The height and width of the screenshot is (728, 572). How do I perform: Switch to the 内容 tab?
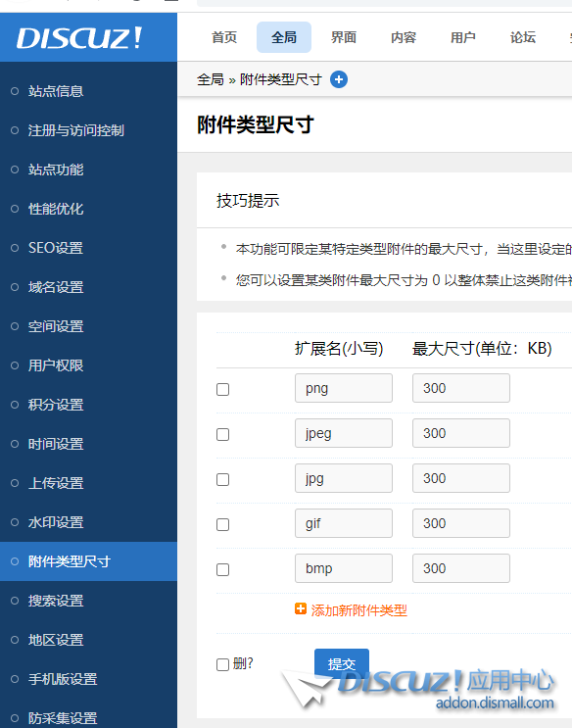coord(404,37)
